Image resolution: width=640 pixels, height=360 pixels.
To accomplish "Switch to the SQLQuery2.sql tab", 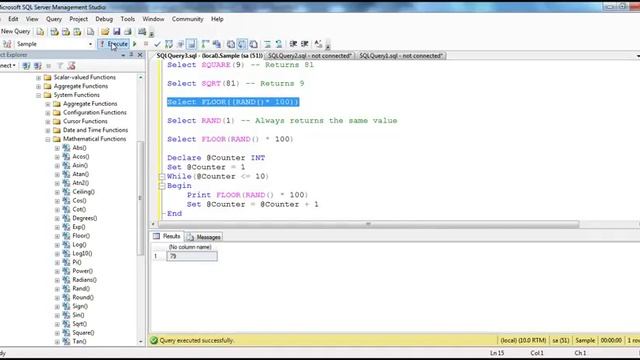I will 310,56.
